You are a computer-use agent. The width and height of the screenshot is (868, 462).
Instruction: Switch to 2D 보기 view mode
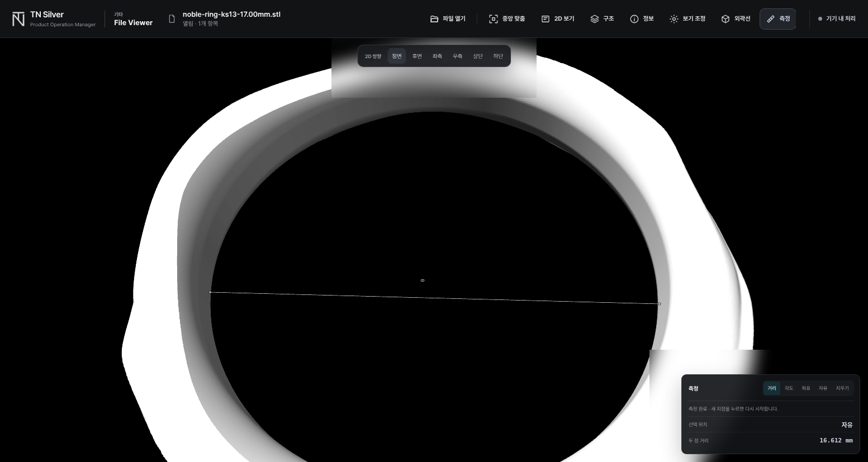pyautogui.click(x=558, y=19)
